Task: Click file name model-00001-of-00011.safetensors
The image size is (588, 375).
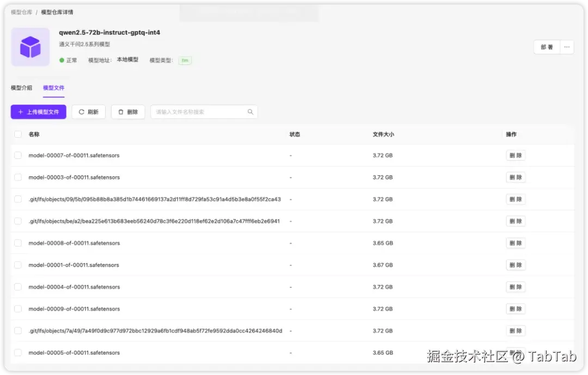Action: tap(74, 265)
